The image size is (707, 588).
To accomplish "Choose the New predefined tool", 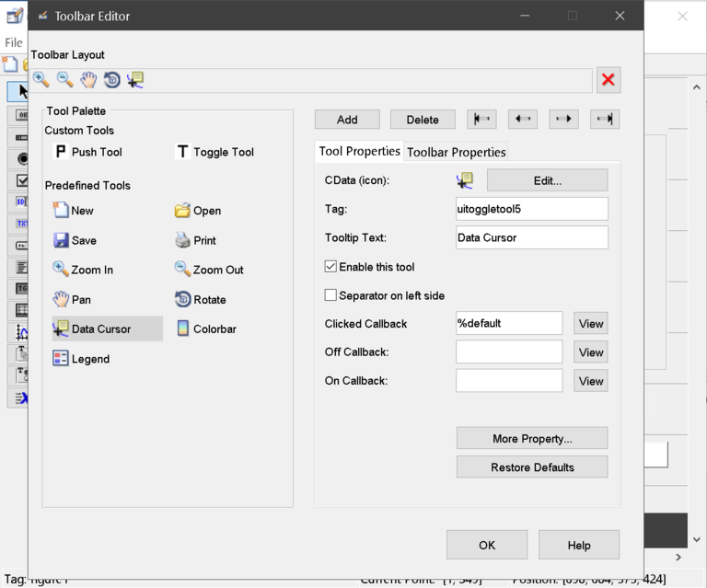I will [73, 211].
